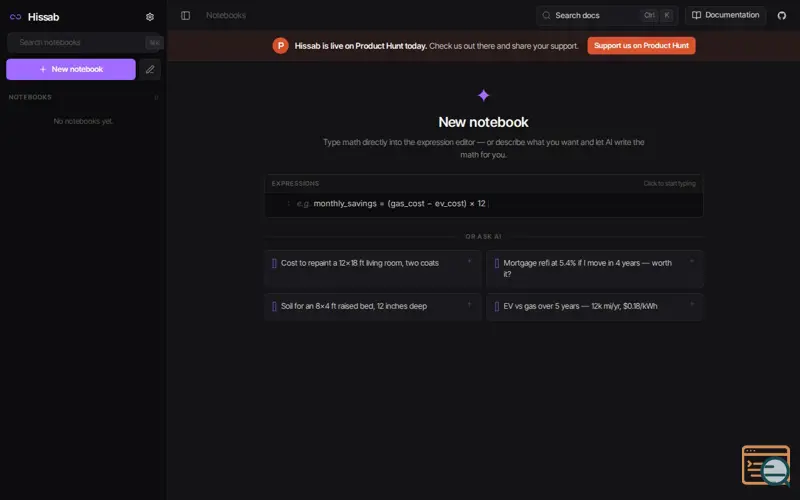
Task: Choose 'Cost to repaint a 12×18 ft living room' suggestion
Action: [x=372, y=269]
